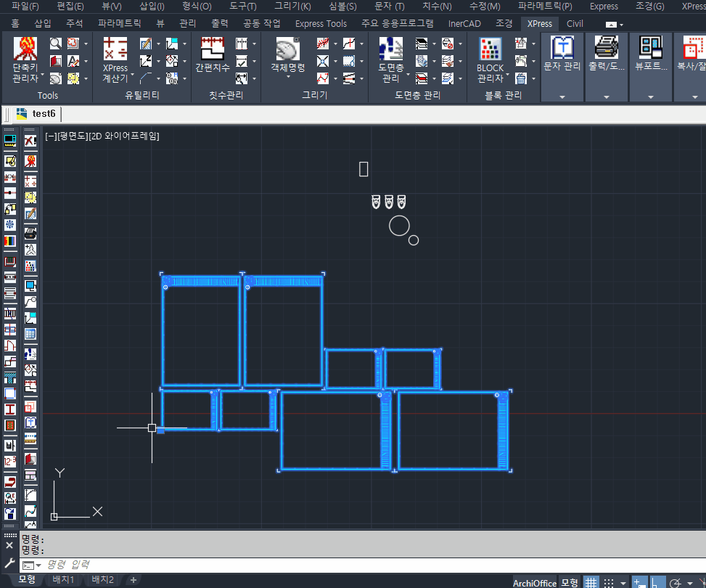The image size is (706, 588).
Task: Expand 도면층 관리 dropdown arrow
Action: click(408, 75)
